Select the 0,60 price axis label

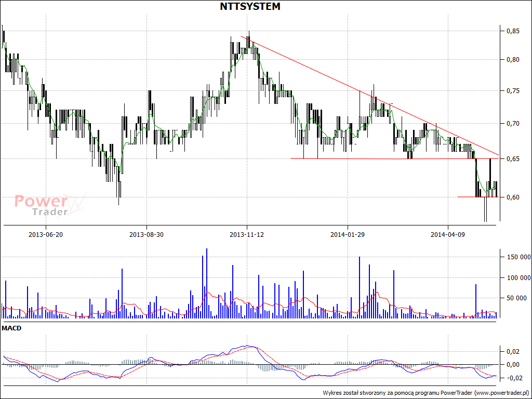pos(513,197)
